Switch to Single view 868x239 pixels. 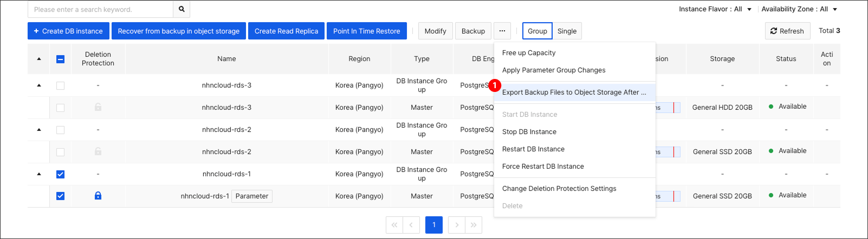point(567,31)
